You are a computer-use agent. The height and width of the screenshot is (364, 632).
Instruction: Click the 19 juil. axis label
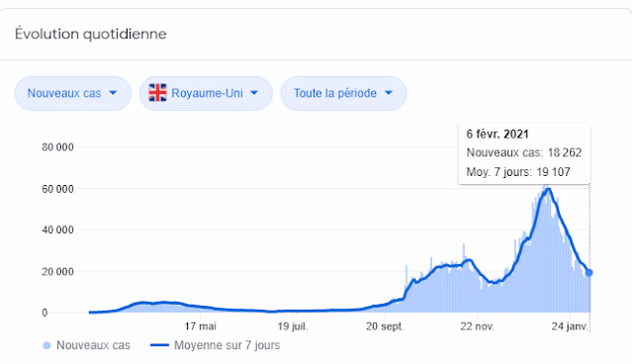click(x=293, y=326)
